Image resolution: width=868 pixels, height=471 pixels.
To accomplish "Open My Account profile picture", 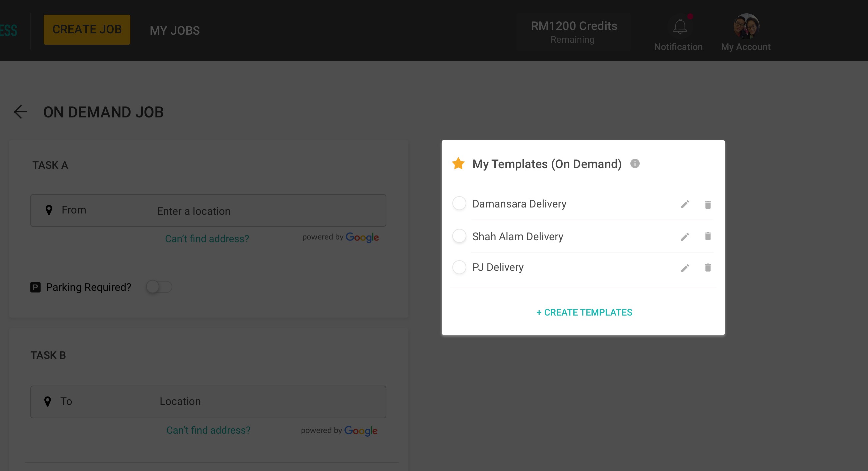I will coord(746,26).
